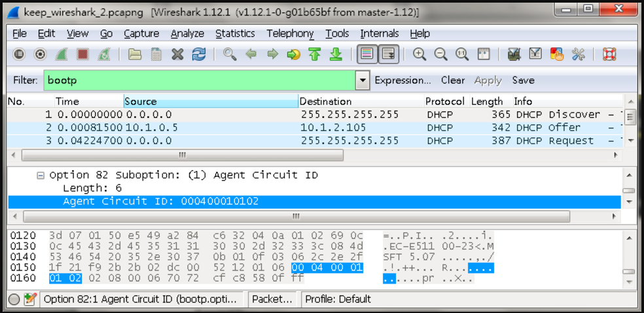Restart the running capture icon

(x=103, y=54)
